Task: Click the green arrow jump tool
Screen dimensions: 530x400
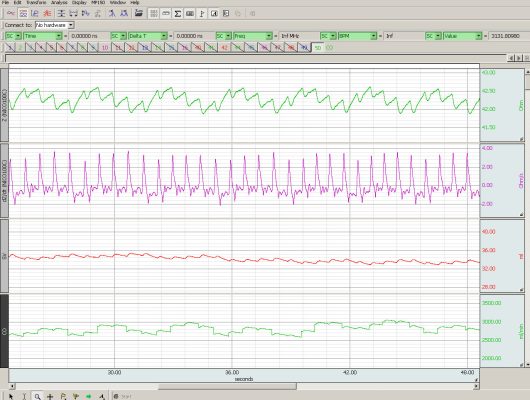Action: click(x=89, y=396)
